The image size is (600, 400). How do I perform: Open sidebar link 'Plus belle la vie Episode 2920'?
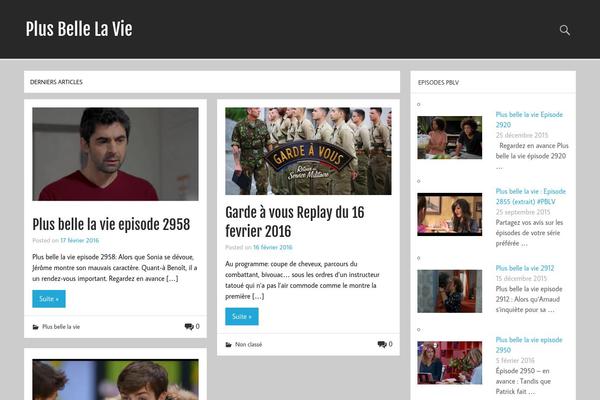point(529,119)
